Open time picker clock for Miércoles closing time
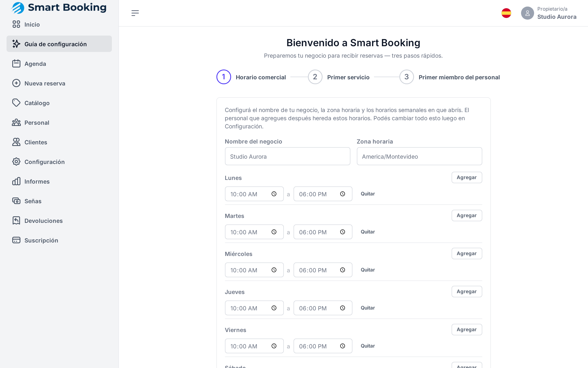 pyautogui.click(x=343, y=270)
